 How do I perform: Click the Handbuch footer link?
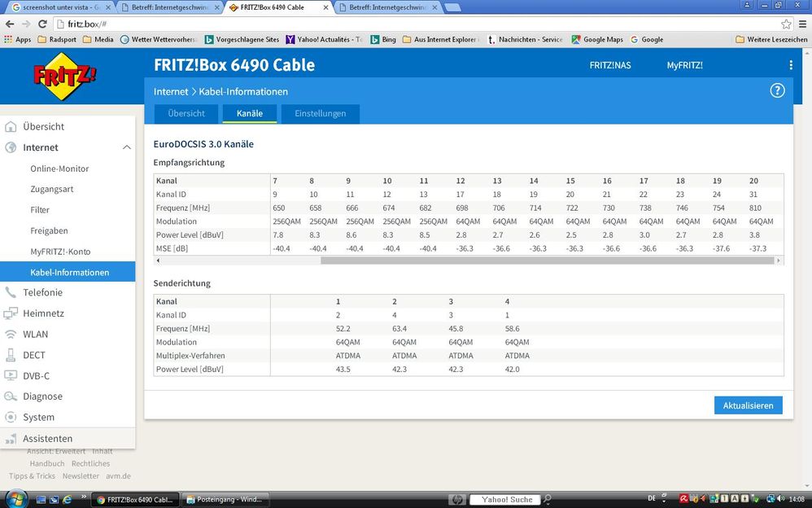click(x=47, y=463)
